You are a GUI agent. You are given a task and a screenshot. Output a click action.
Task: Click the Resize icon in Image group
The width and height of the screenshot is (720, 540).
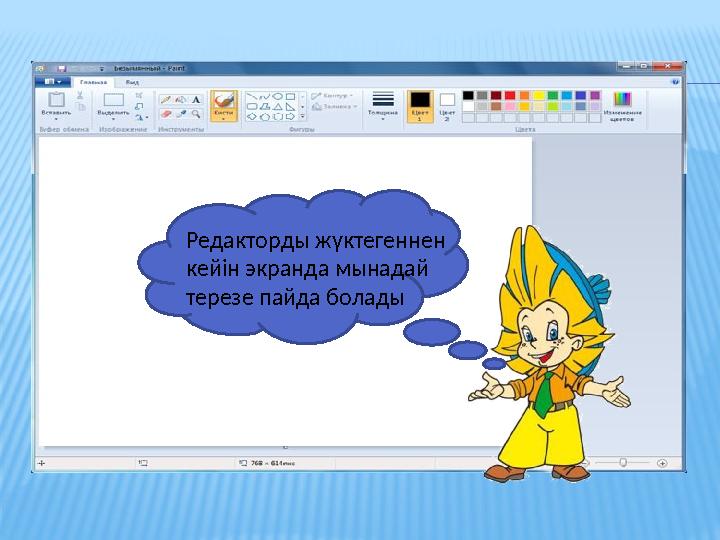[x=139, y=106]
